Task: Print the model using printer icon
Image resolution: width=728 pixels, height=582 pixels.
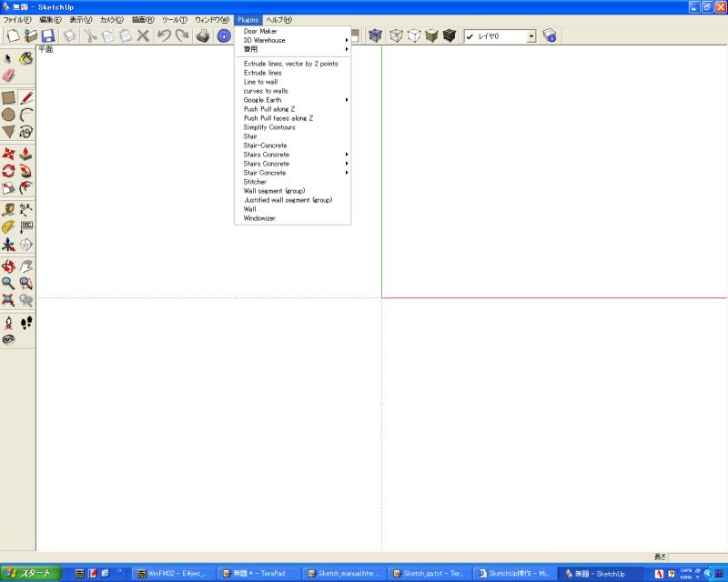Action: click(203, 35)
